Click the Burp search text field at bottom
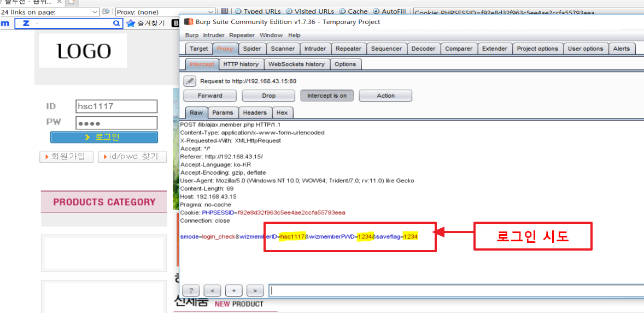The width and height of the screenshot is (644, 321). (x=456, y=290)
